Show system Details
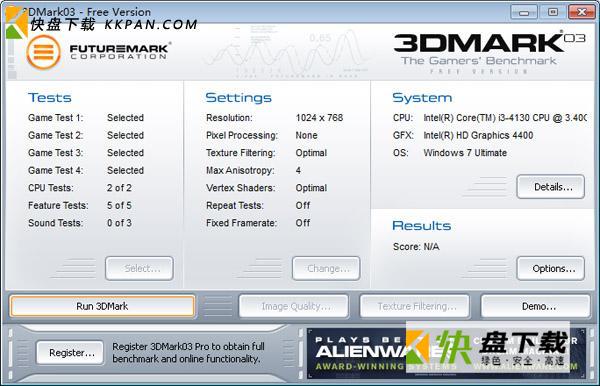The width and height of the screenshot is (600, 386). (551, 187)
